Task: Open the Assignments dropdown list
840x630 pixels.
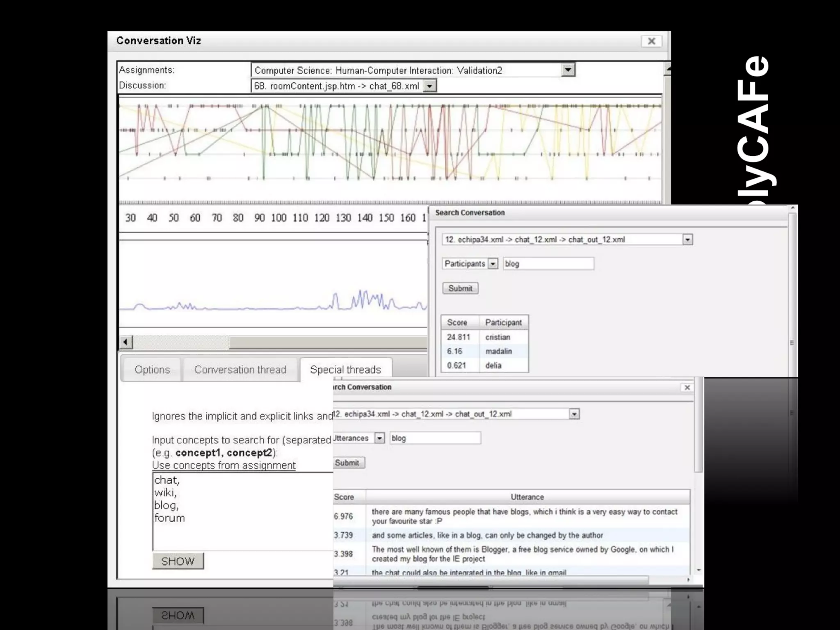Action: click(x=568, y=70)
